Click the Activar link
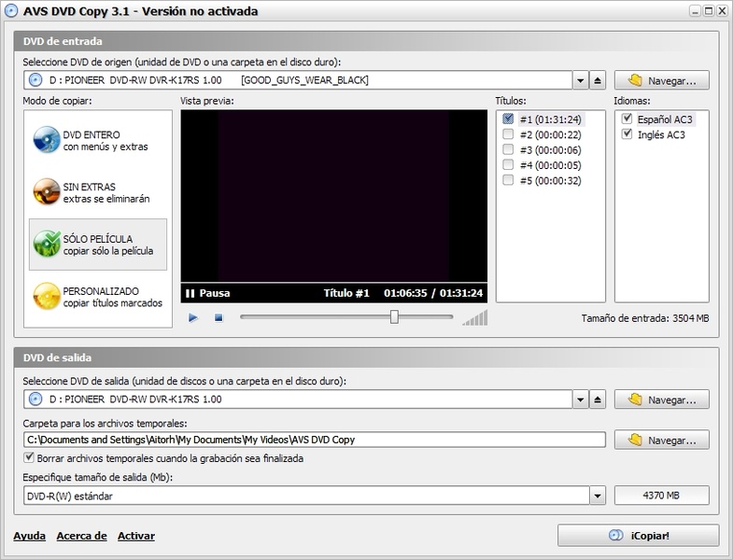Viewport: 733px width, 560px height. 136,536
